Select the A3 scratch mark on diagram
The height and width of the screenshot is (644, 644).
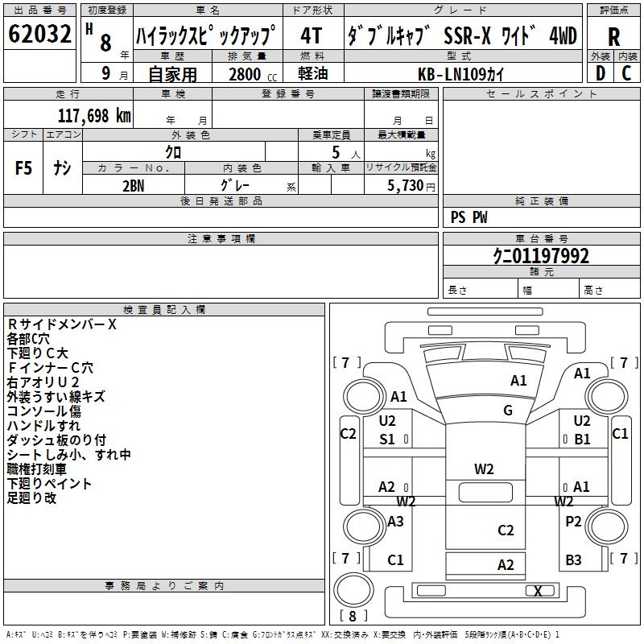pyautogui.click(x=395, y=522)
